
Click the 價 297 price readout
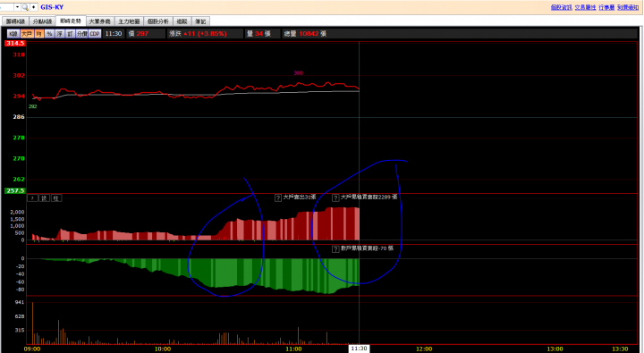point(139,34)
